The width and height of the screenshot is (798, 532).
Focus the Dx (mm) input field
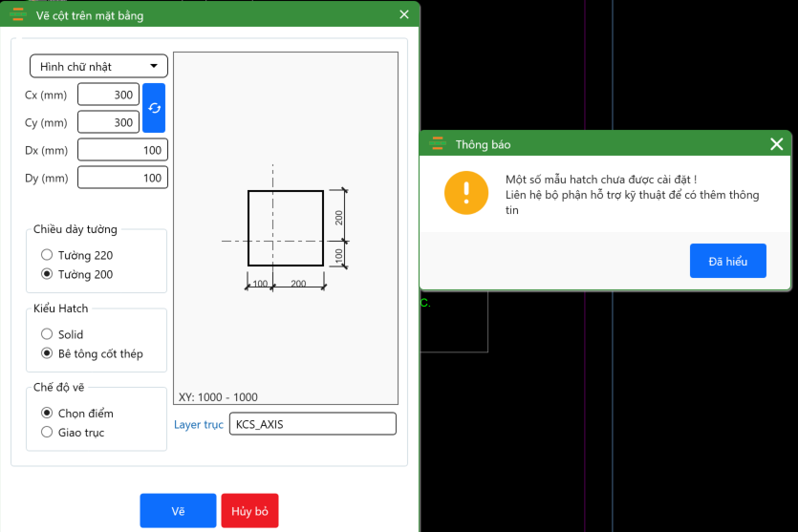pyautogui.click(x=122, y=150)
